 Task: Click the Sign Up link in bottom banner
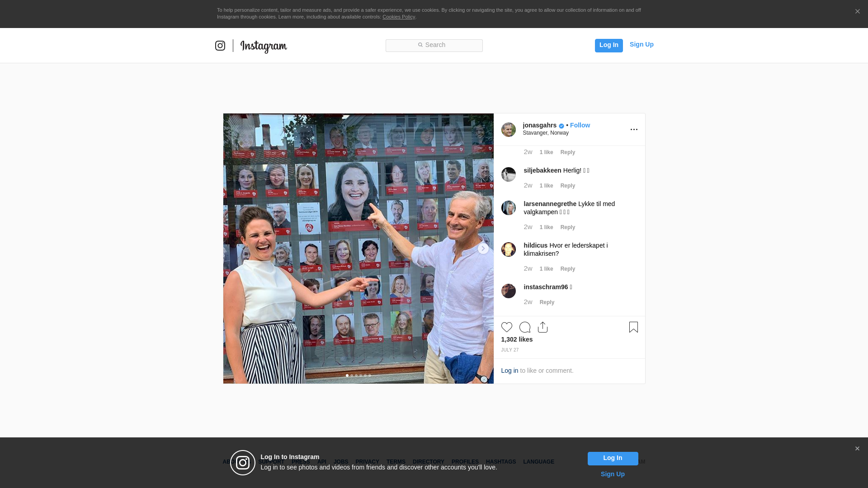click(x=613, y=474)
